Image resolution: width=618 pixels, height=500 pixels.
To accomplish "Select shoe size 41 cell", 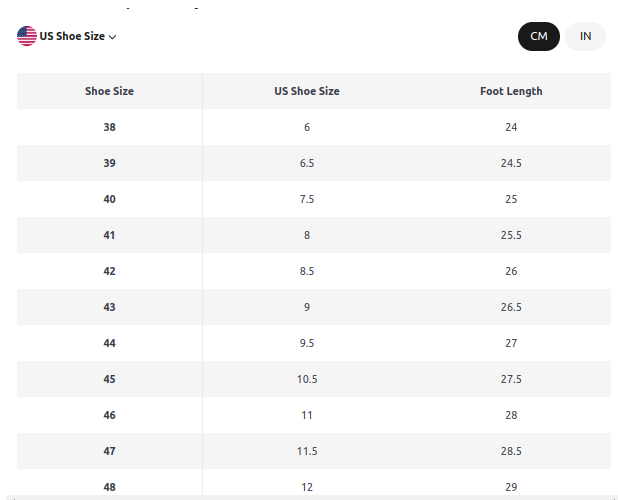I will (x=110, y=235).
